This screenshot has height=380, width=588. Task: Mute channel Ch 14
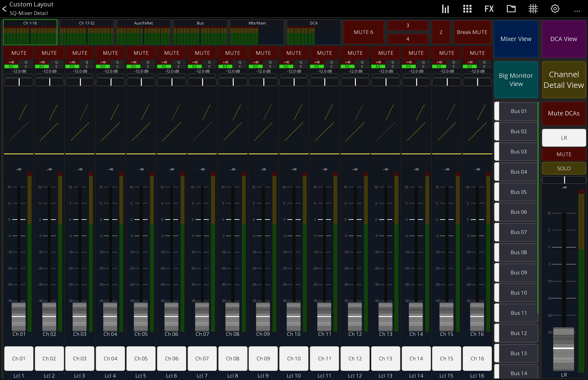(x=416, y=53)
